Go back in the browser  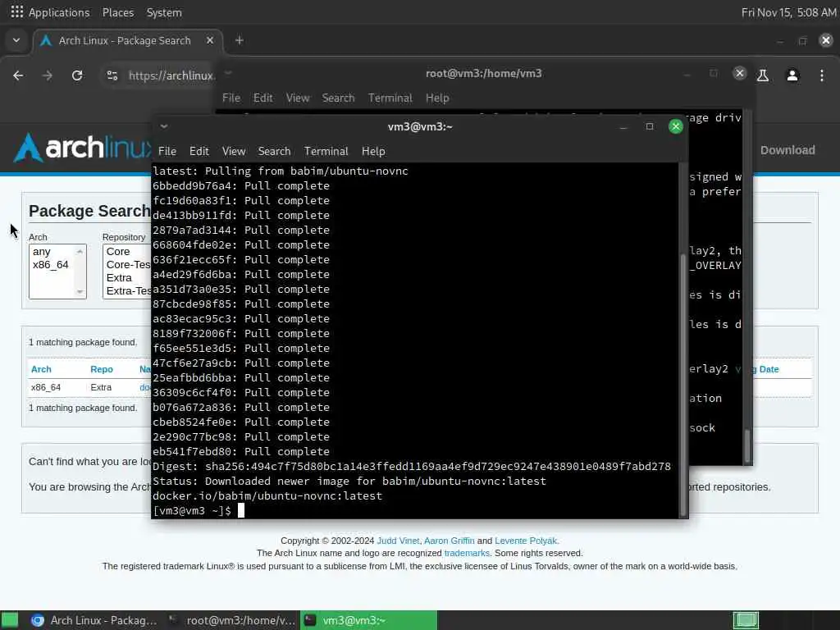(x=18, y=75)
